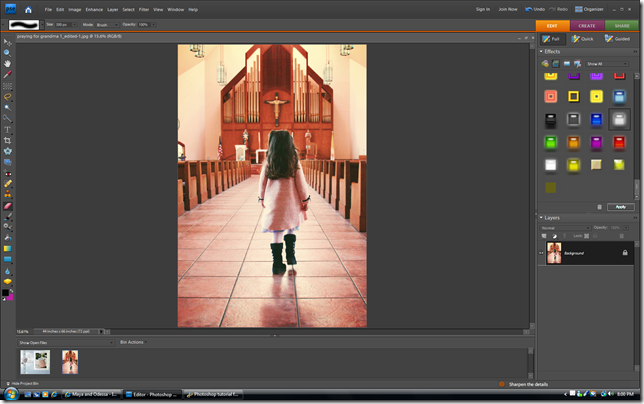The image size is (644, 404).
Task: Select the Brush tool in toolbox
Action: tap(7, 217)
